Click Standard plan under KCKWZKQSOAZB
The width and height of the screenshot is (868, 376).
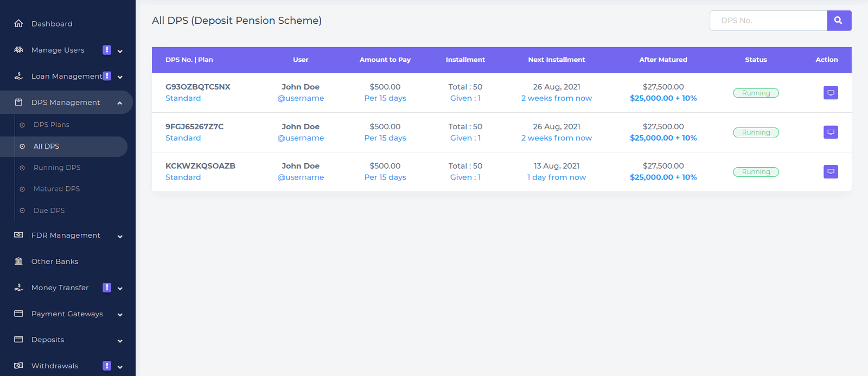coord(183,177)
